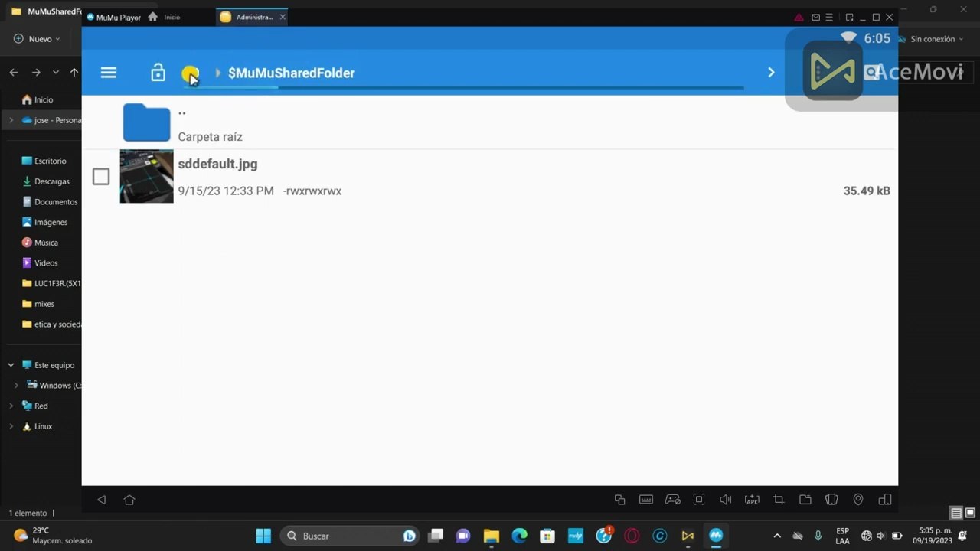Open the shared folder icon in MuMu toolbar
The height and width of the screenshot is (551, 980).
point(805,500)
